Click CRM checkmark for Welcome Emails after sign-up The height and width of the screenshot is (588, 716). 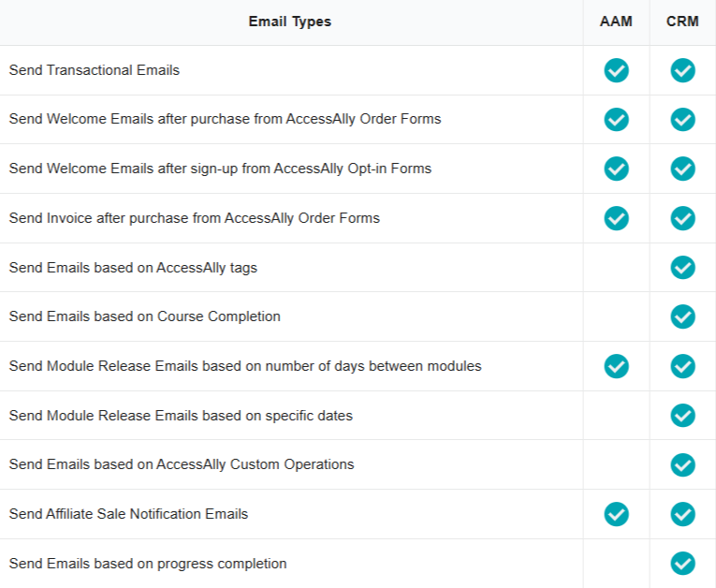coord(682,169)
